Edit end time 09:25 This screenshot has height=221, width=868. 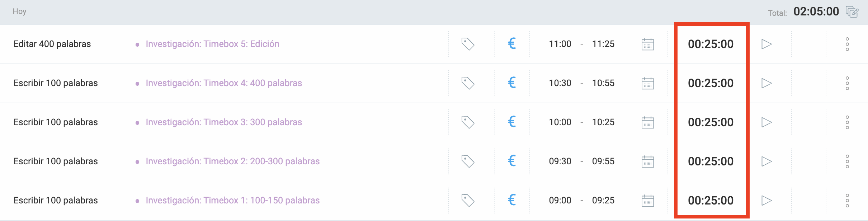[x=603, y=201]
